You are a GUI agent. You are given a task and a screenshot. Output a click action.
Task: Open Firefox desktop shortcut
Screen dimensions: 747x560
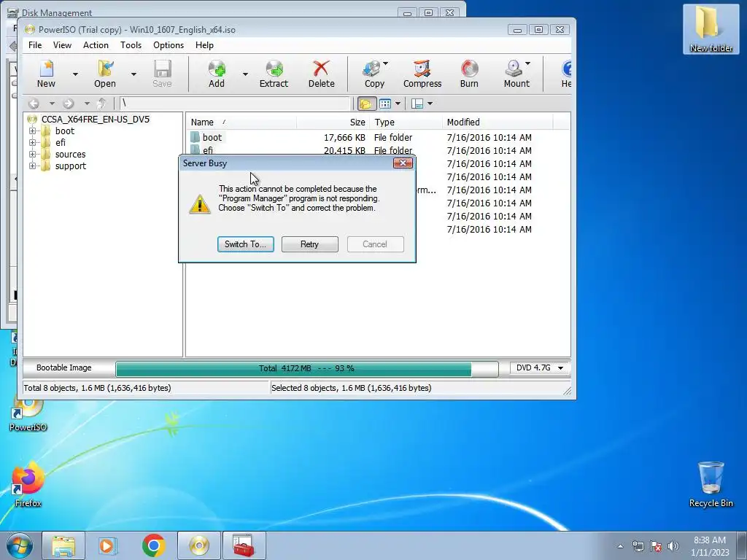tap(28, 484)
